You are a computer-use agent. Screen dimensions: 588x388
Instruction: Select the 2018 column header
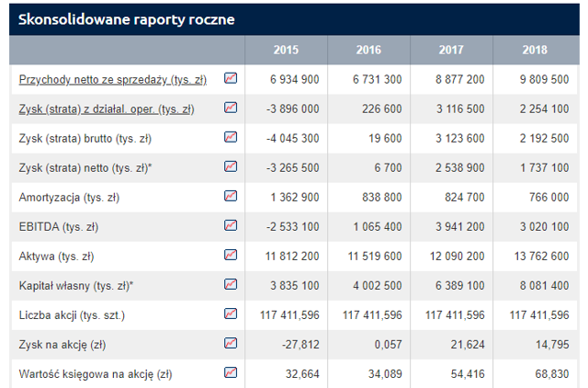tap(535, 50)
